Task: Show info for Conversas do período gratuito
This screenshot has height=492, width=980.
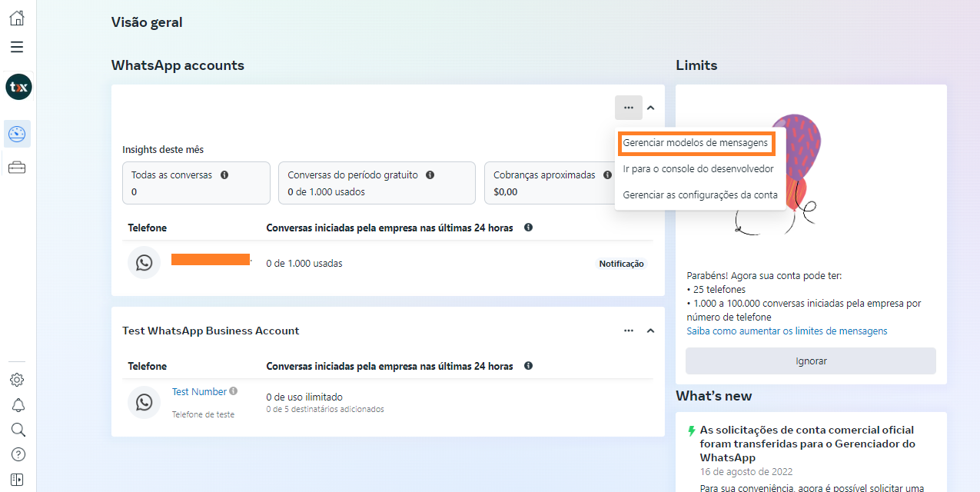Action: click(430, 175)
